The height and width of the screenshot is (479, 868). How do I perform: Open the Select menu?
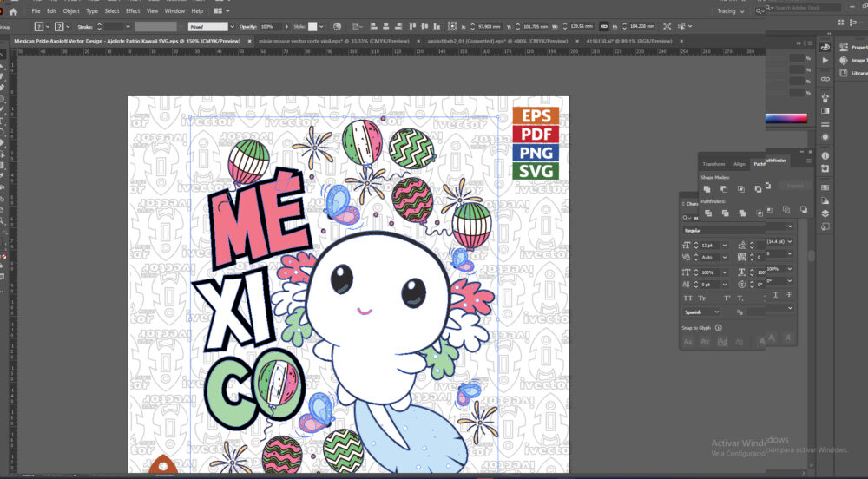pos(112,11)
